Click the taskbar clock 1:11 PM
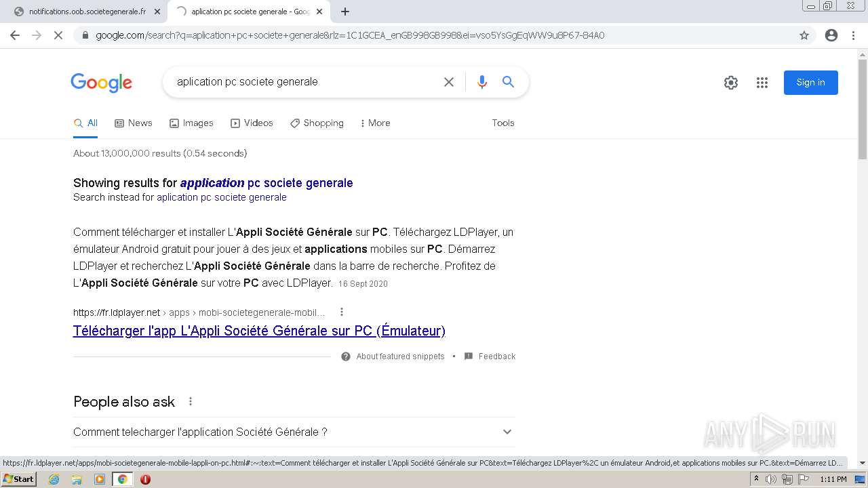Viewport: 868px width, 488px height. (x=833, y=479)
